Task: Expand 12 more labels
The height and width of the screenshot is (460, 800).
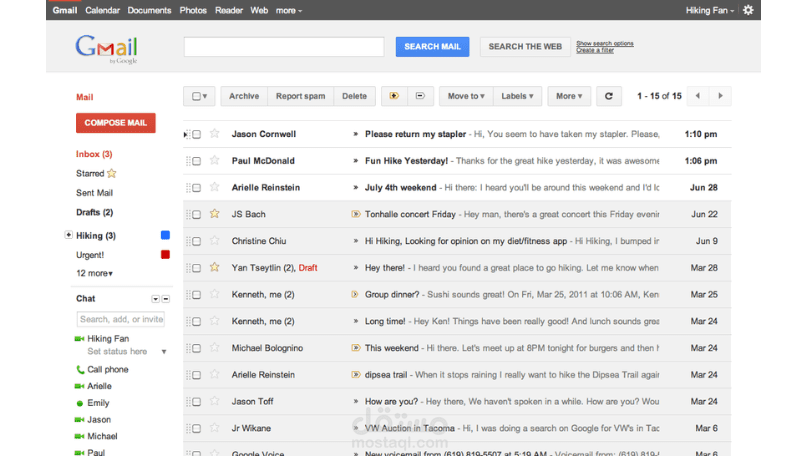Action: point(94,273)
